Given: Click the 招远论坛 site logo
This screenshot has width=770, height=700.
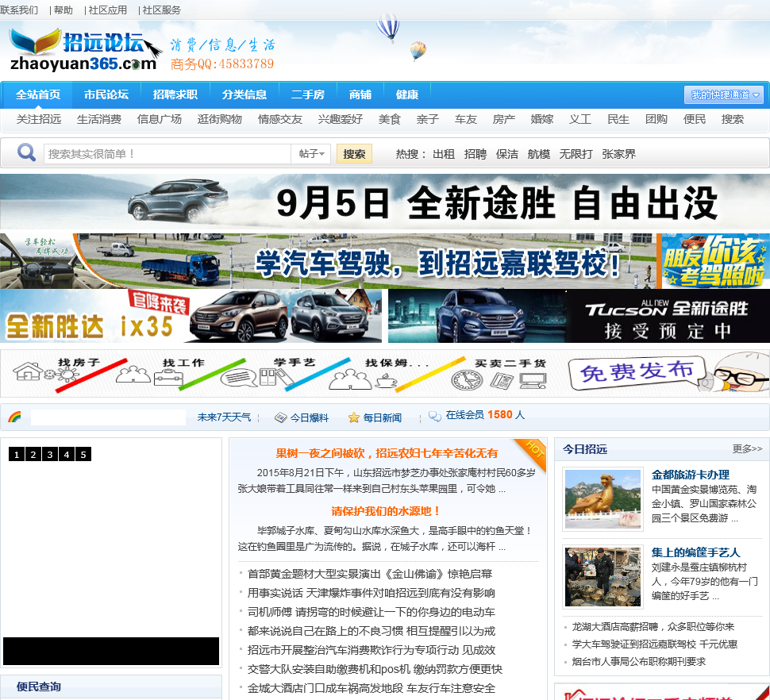Looking at the screenshot, I should (x=87, y=50).
